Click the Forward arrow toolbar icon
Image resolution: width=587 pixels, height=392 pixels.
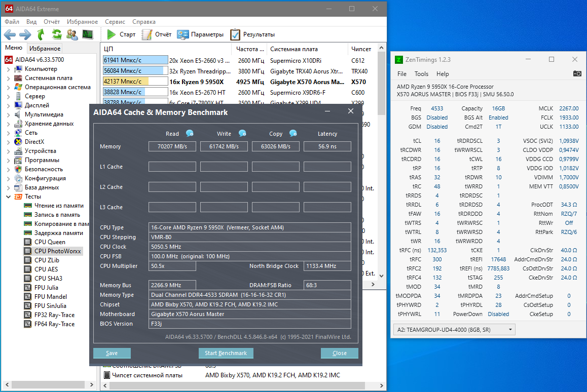point(25,35)
